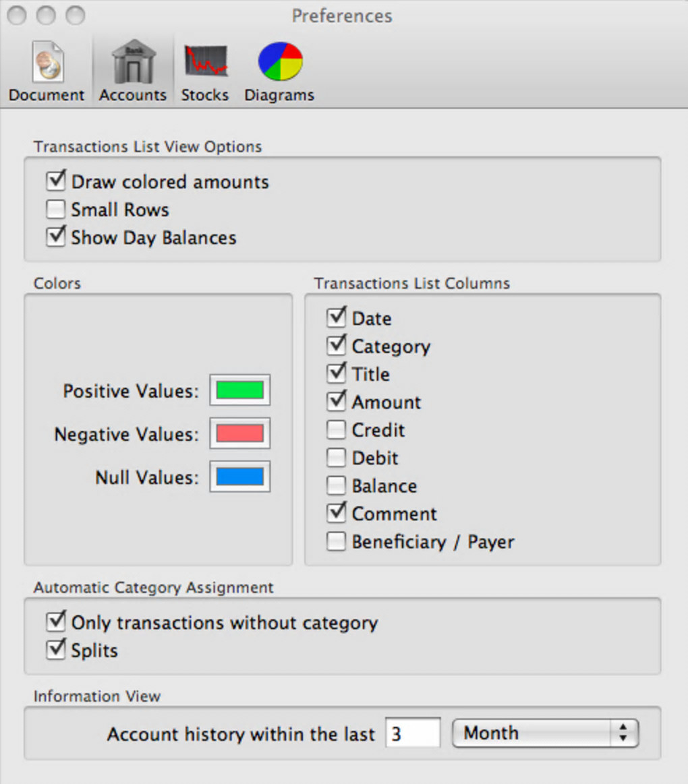This screenshot has width=688, height=784.
Task: Open the Month period dropdown
Action: pos(545,733)
